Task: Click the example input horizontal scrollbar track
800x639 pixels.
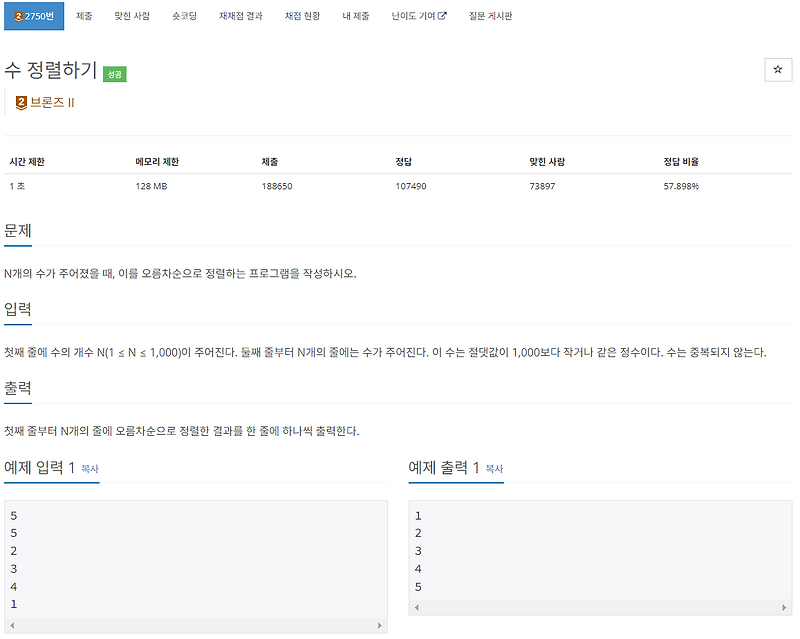Action: pyautogui.click(x=196, y=625)
